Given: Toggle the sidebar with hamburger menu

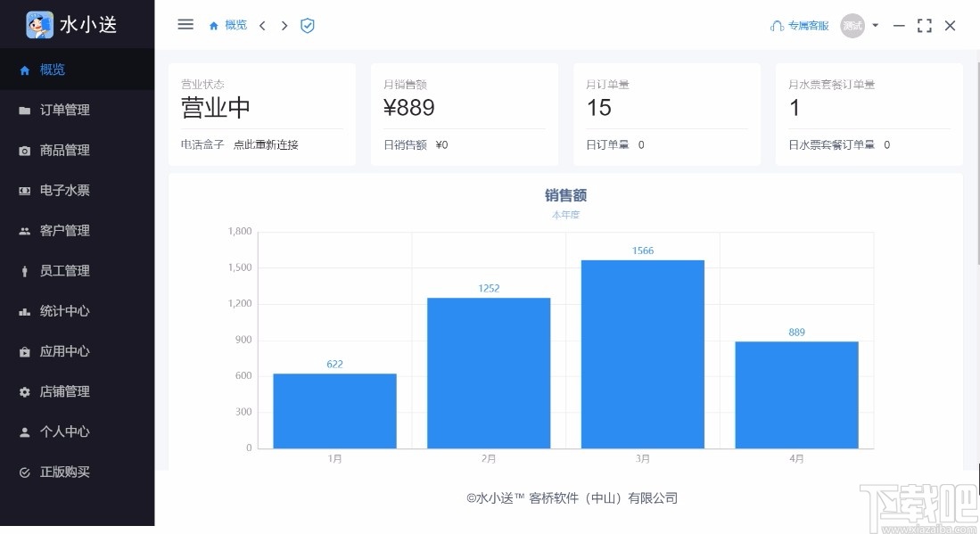Looking at the screenshot, I should (x=185, y=24).
